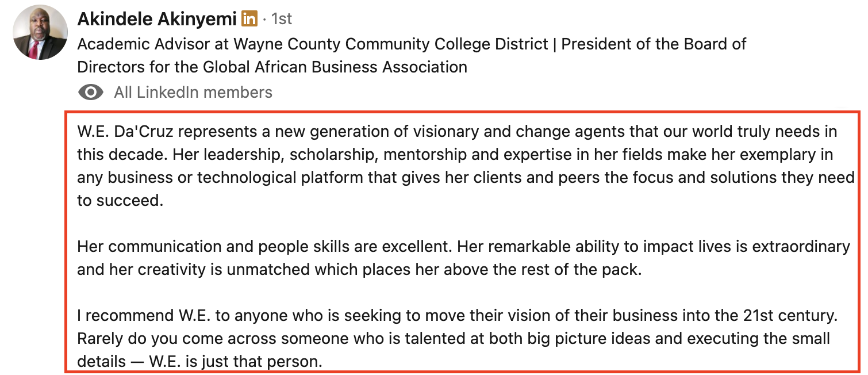Open Akindele Akinyemi's profile photo

click(40, 33)
